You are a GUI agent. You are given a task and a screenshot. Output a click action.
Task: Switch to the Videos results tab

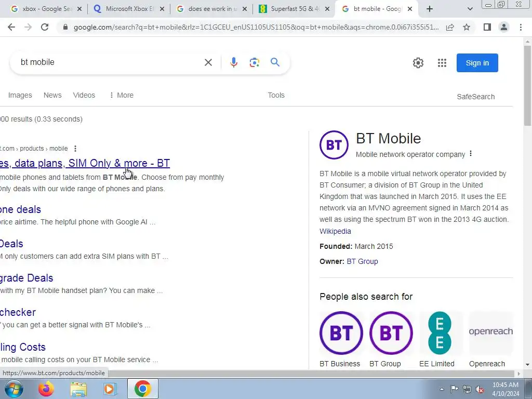click(84, 96)
